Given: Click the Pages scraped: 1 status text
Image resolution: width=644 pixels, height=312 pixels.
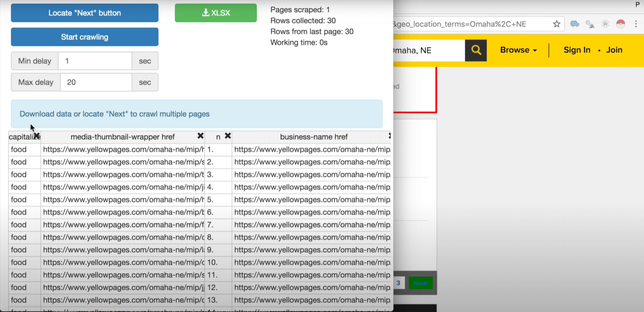Looking at the screenshot, I should coord(300,9).
